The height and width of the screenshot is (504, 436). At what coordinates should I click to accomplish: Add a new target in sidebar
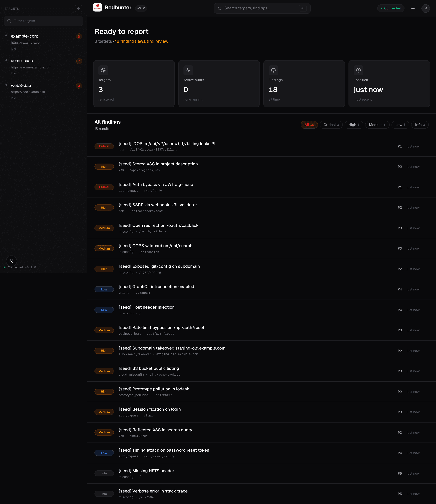[78, 8]
